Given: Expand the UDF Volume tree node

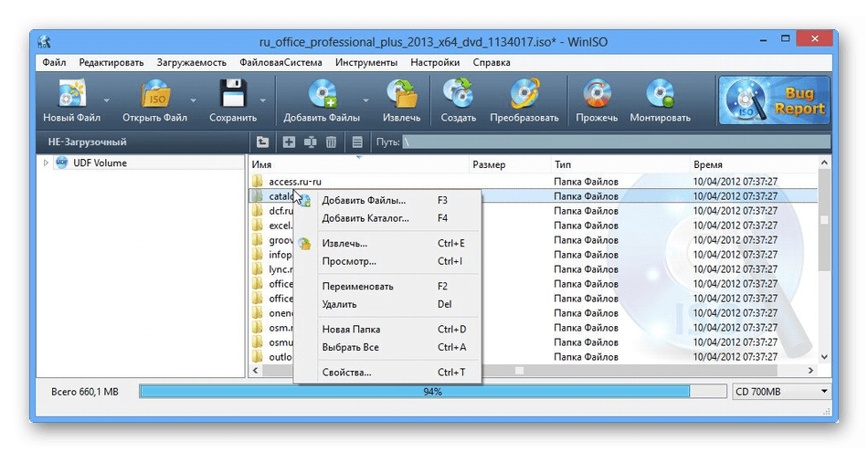Looking at the screenshot, I should click(46, 163).
